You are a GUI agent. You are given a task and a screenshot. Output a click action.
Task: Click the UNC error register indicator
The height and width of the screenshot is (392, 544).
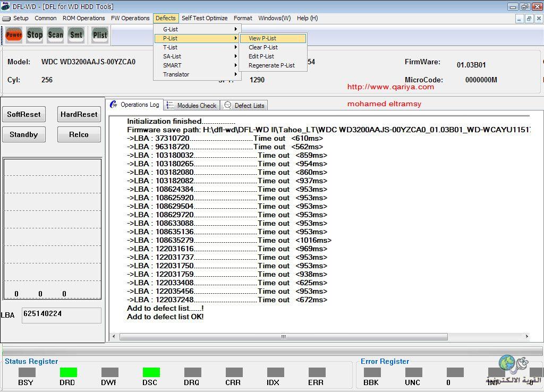pyautogui.click(x=414, y=372)
